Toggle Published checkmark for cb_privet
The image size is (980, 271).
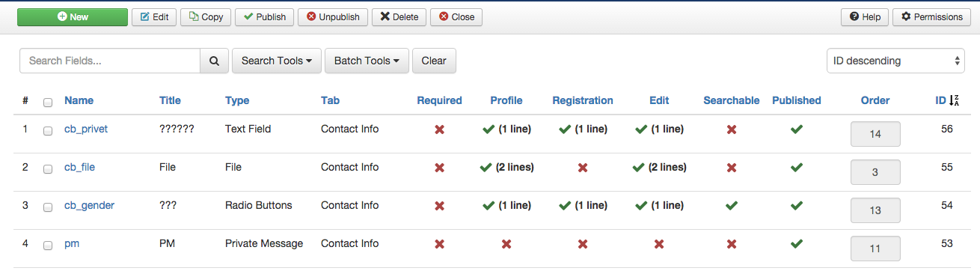tap(797, 130)
